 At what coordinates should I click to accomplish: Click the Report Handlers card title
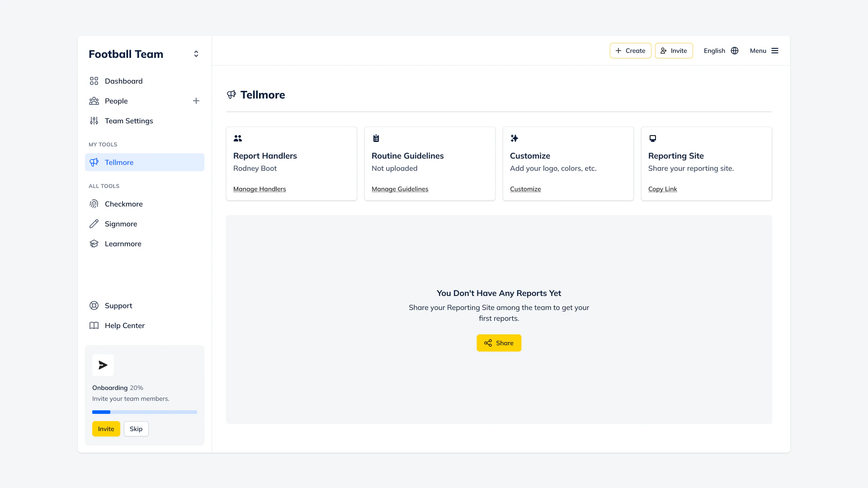click(265, 155)
